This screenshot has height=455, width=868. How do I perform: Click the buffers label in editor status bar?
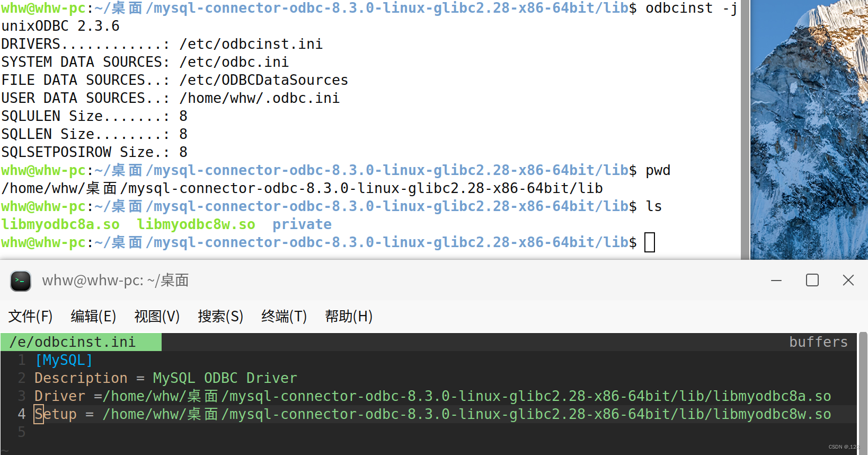click(818, 342)
